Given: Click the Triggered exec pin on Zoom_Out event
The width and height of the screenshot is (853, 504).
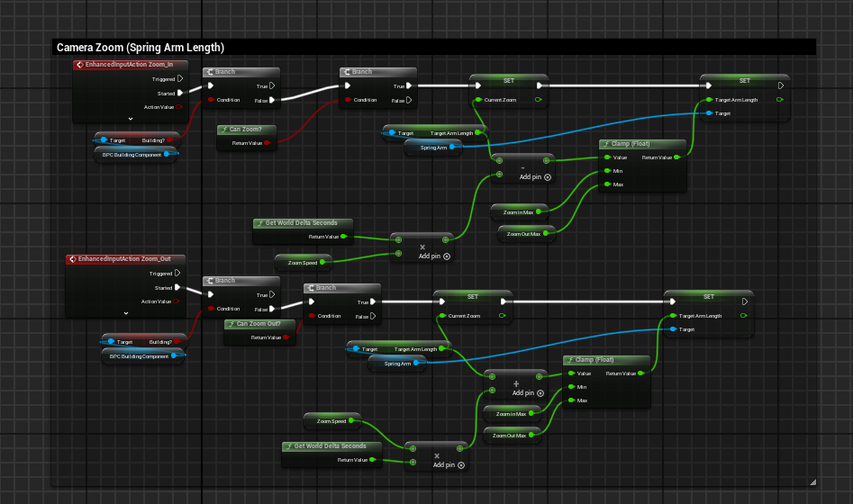Looking at the screenshot, I should pyautogui.click(x=177, y=274).
